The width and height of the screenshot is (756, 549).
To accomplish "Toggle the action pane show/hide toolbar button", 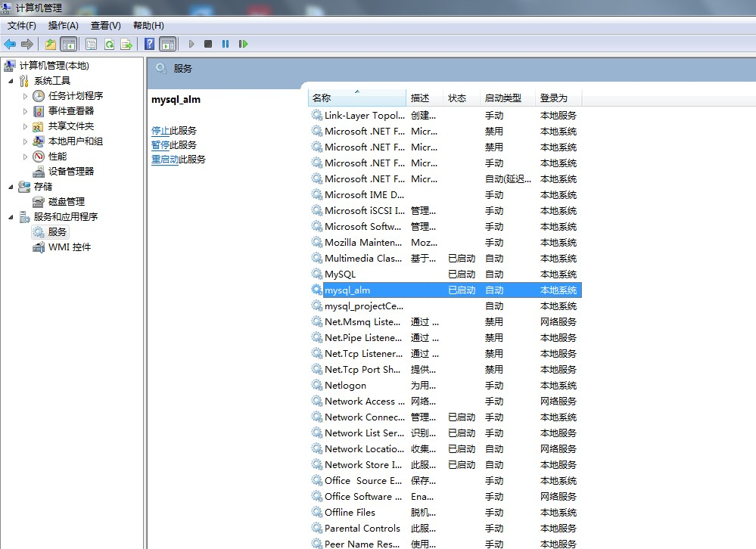I will (x=167, y=44).
